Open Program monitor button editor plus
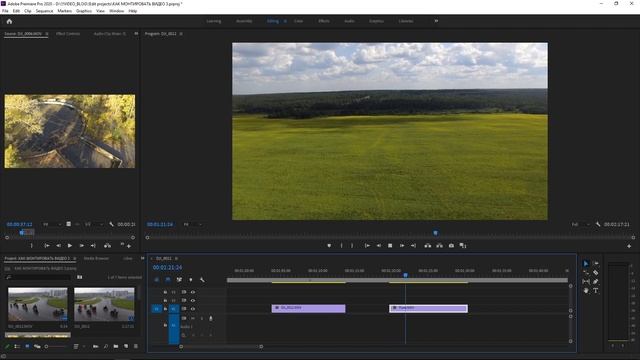 pyautogui.click(x=629, y=246)
